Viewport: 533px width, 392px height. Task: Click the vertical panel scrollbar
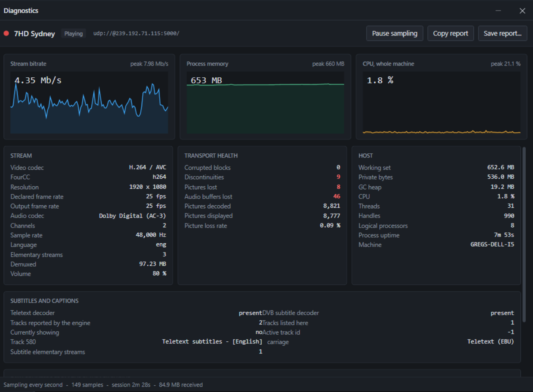[524, 234]
